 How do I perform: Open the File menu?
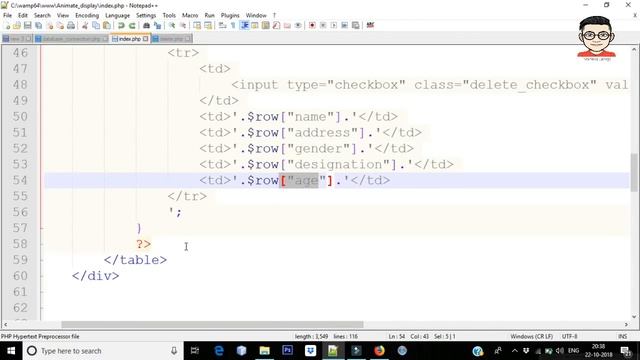click(7, 15)
